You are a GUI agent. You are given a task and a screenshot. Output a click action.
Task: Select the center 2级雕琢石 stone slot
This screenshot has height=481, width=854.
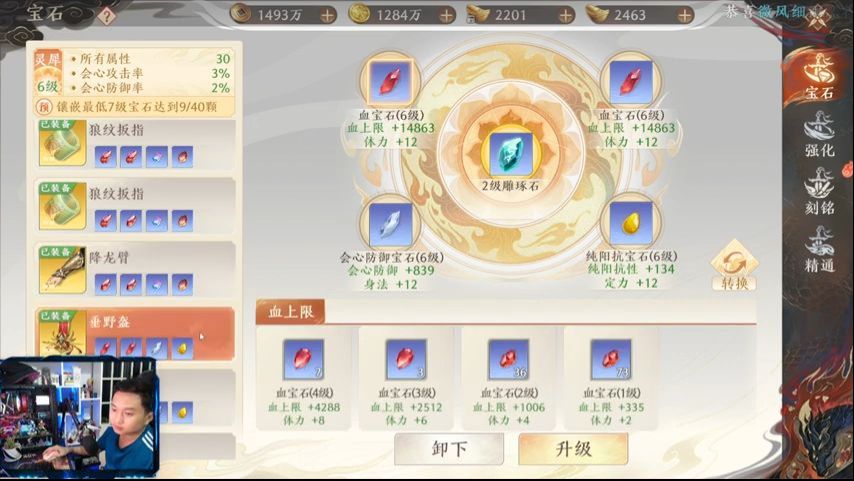coord(510,154)
